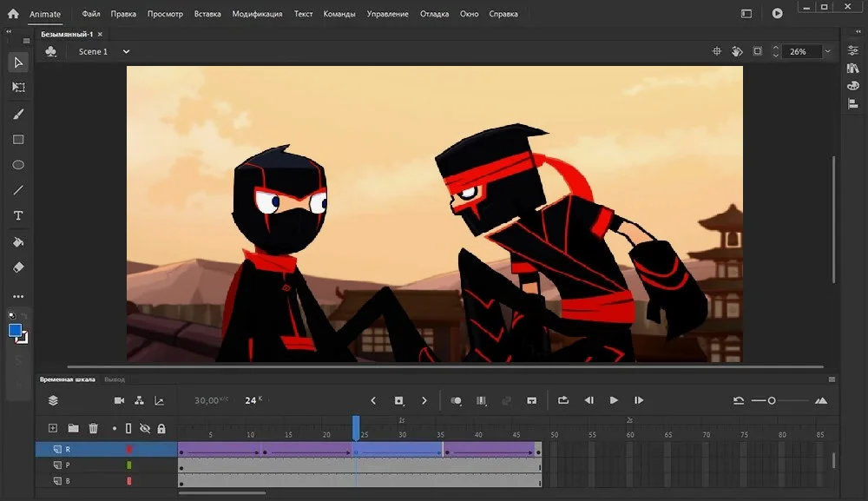Step back to previous keyframe
Screen dimensions: 868x501
373,400
